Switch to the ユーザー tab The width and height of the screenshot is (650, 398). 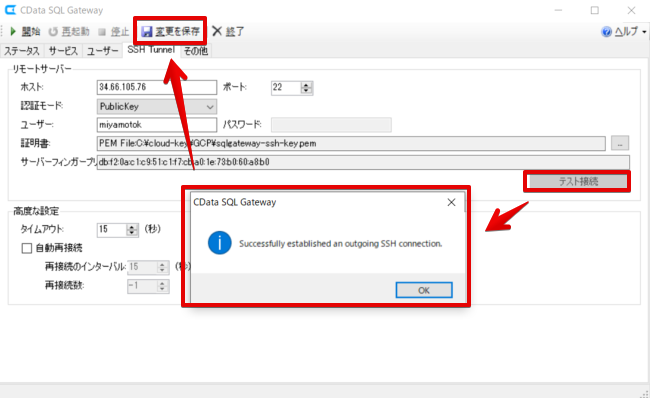[x=102, y=51]
